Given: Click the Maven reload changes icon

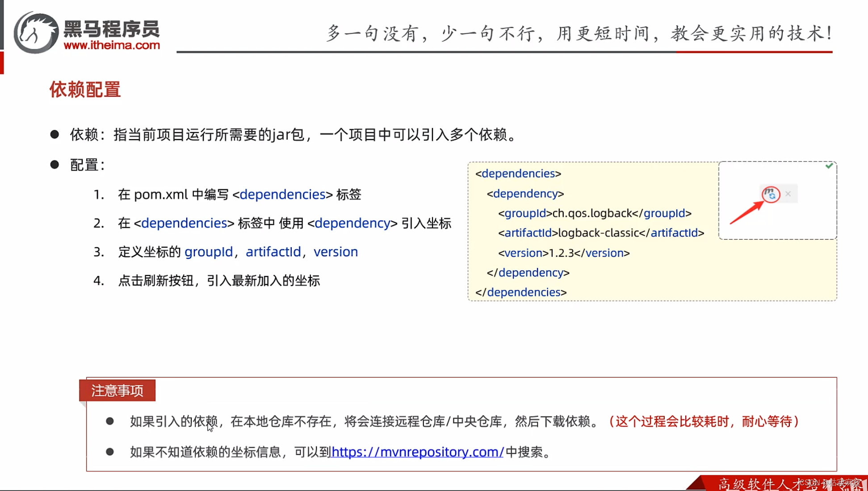Looking at the screenshot, I should [771, 195].
